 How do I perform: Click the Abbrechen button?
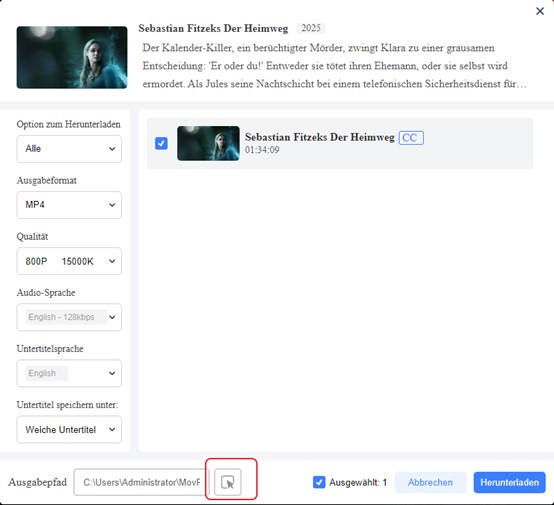pyautogui.click(x=430, y=482)
